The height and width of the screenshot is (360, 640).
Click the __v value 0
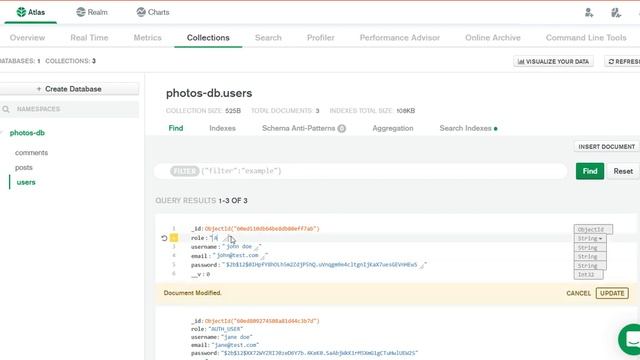click(x=208, y=274)
